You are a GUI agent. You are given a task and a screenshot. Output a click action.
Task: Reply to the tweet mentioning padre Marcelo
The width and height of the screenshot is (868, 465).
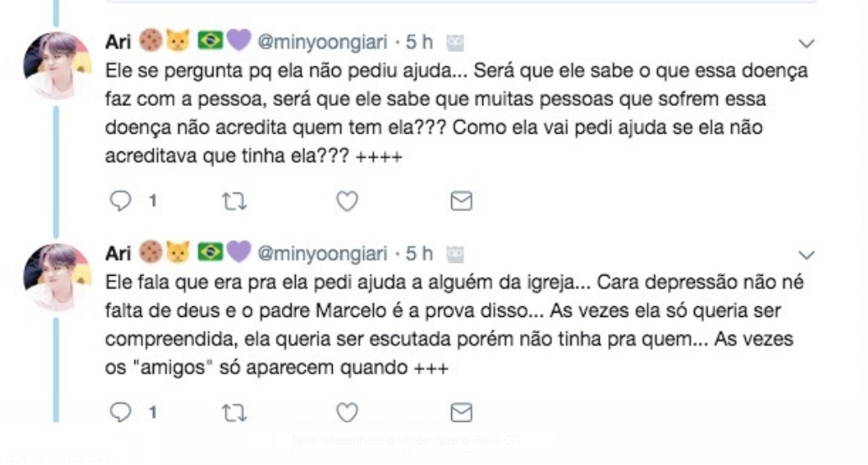(123, 412)
